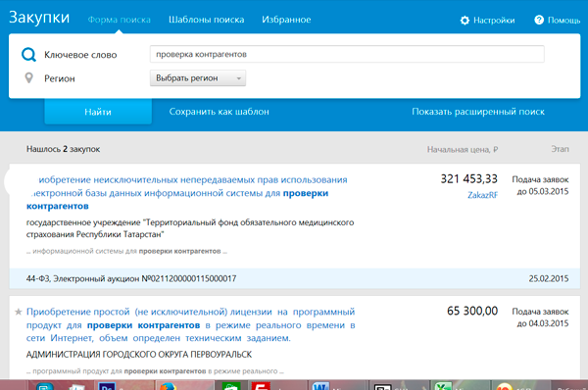Click the Подача заявок до 04.03.2015 stage
This screenshot has height=390, width=588.
point(540,317)
